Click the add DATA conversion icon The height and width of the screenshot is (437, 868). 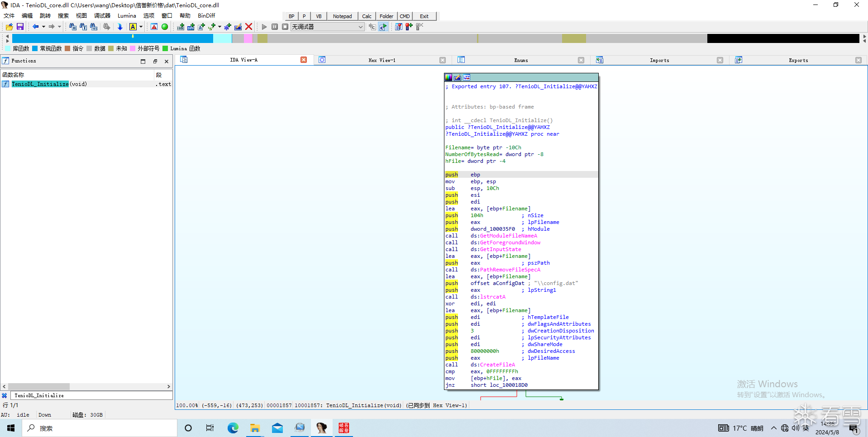click(x=191, y=27)
